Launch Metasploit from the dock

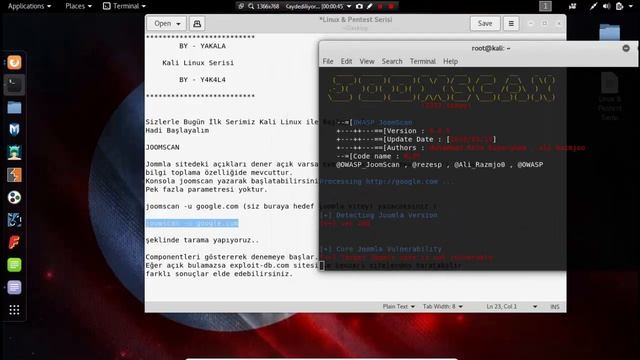pyautogui.click(x=14, y=130)
